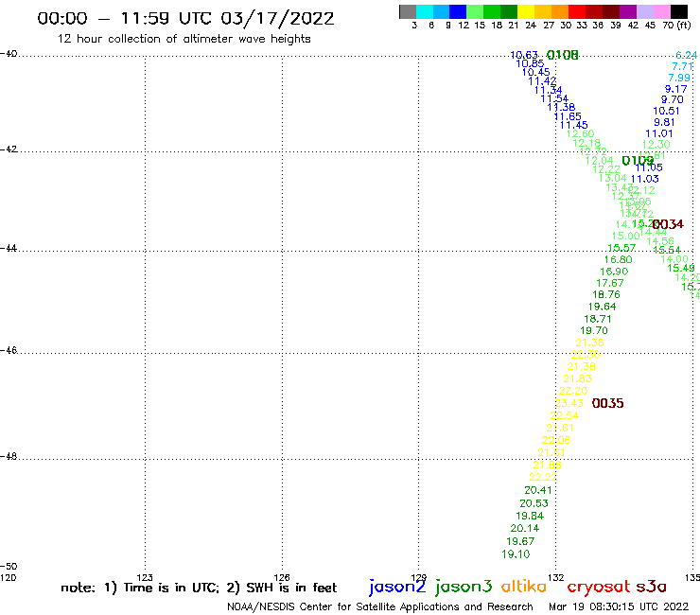Click the track label '0034'
This screenshot has width=700, height=615.
click(668, 224)
